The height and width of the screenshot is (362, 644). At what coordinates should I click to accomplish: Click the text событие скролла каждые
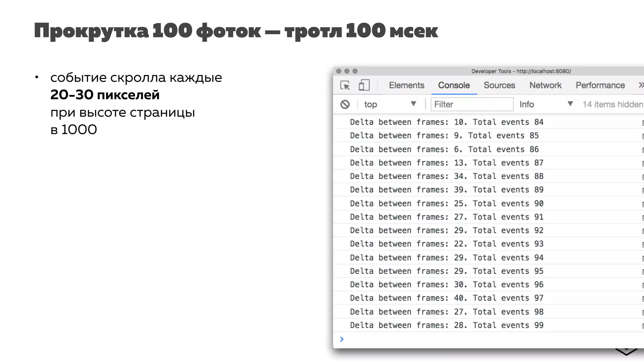point(136,78)
